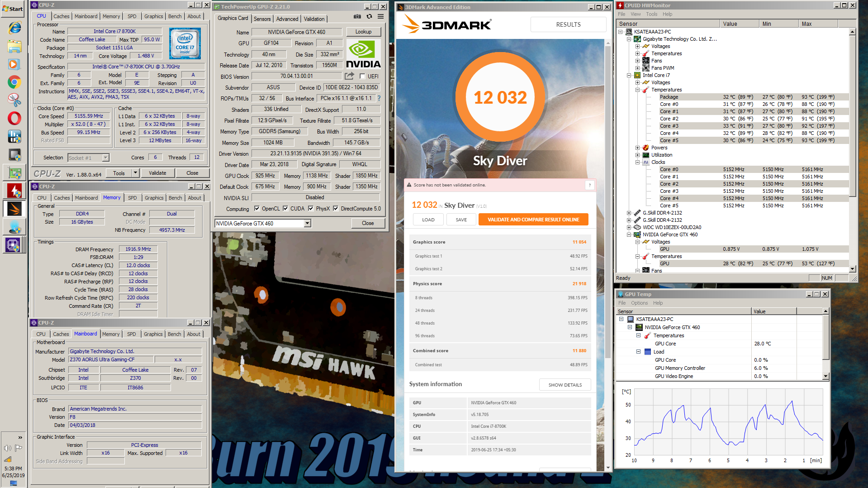Collapse Gigabyte Technology node in HWMonitor

[629, 39]
